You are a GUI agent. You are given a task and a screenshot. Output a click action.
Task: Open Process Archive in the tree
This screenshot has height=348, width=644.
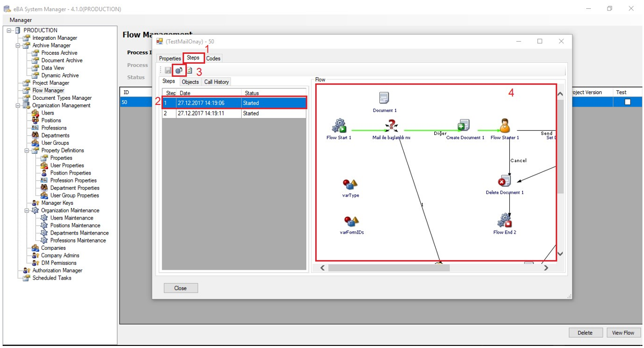click(59, 53)
